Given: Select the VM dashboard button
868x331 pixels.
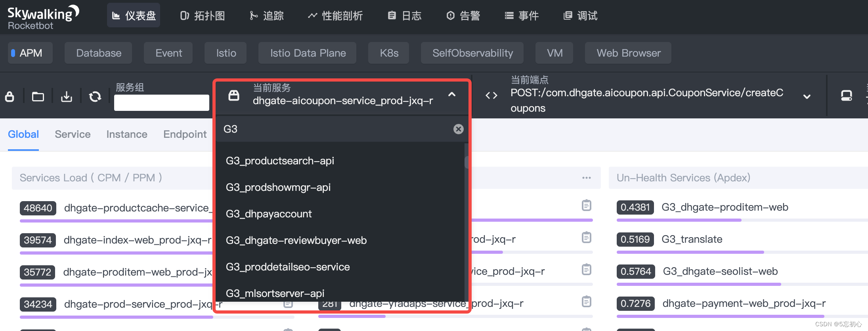Looking at the screenshot, I should click(x=554, y=53).
